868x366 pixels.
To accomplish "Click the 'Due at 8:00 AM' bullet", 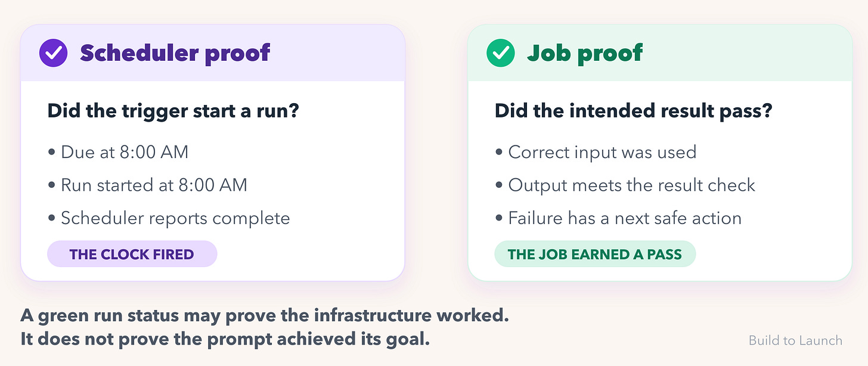I will pyautogui.click(x=118, y=152).
